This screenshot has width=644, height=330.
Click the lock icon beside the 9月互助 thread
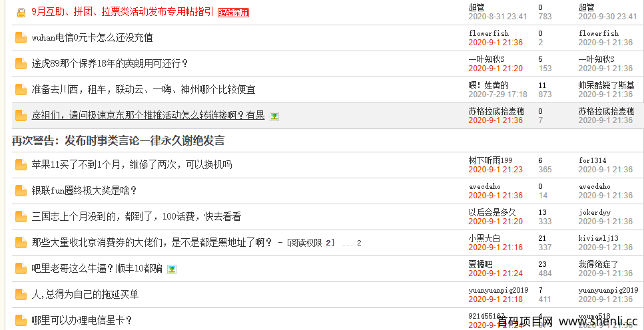[x=21, y=13]
